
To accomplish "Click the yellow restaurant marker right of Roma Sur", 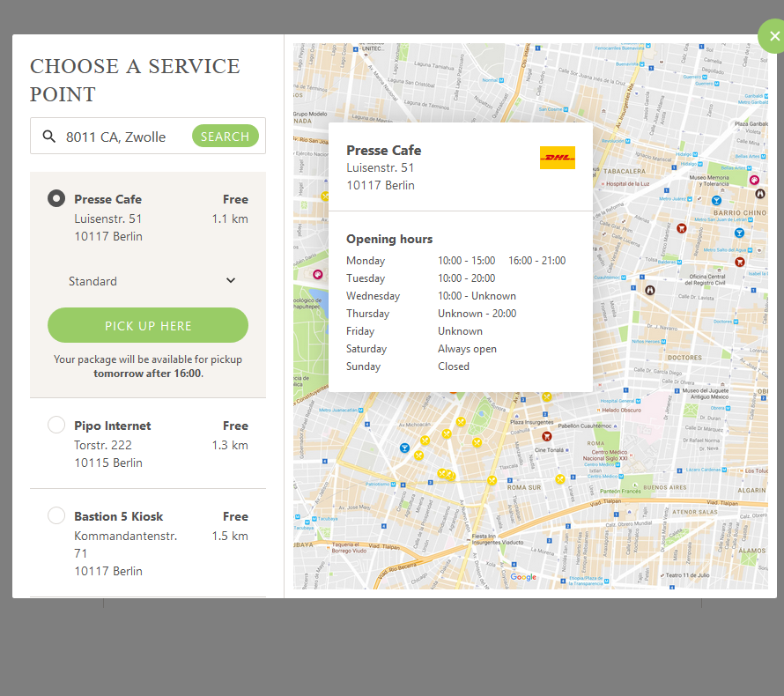I will click(560, 479).
